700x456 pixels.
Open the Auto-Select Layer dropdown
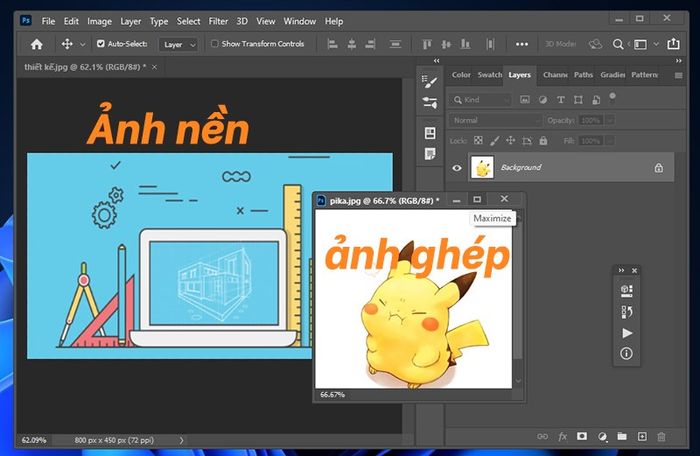click(179, 44)
